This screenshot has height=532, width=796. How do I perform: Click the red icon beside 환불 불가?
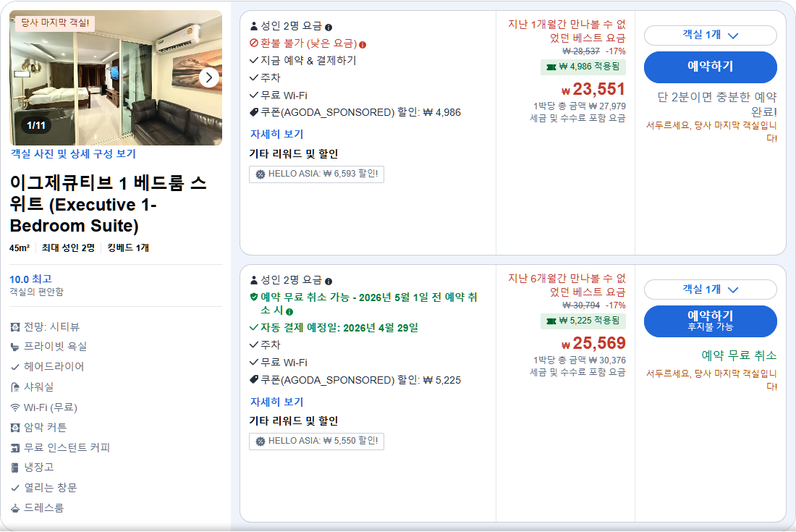click(254, 43)
